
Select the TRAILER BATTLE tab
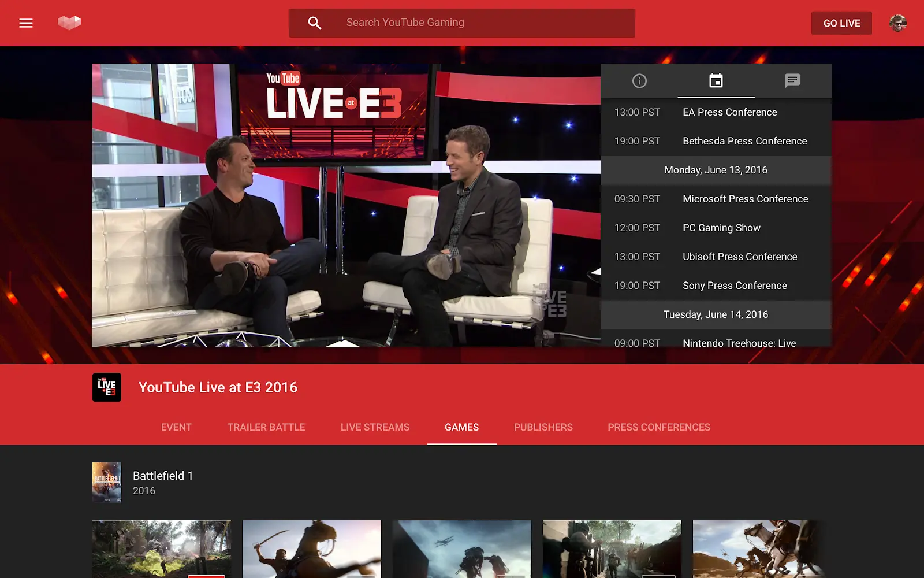266,427
